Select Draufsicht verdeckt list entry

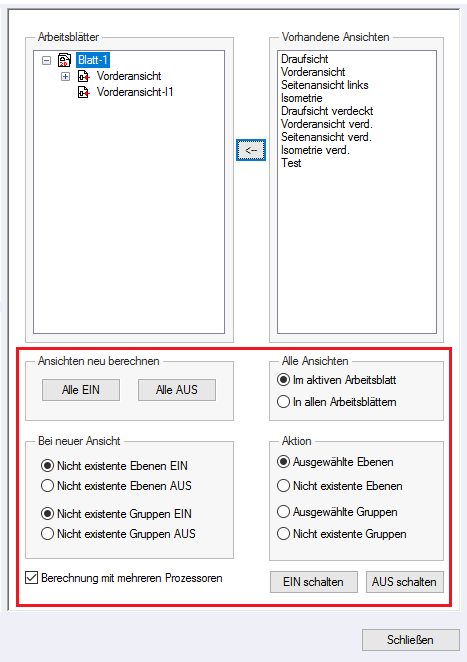coord(327,111)
